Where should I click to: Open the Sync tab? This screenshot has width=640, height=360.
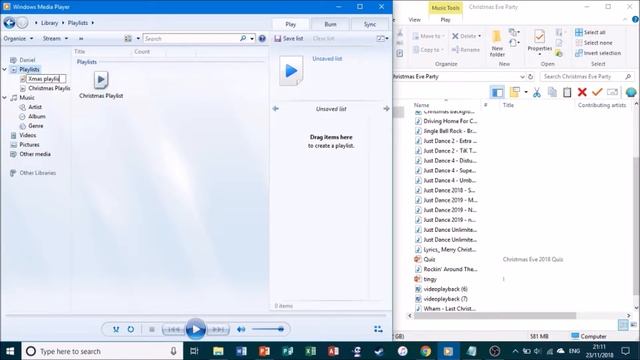(370, 24)
